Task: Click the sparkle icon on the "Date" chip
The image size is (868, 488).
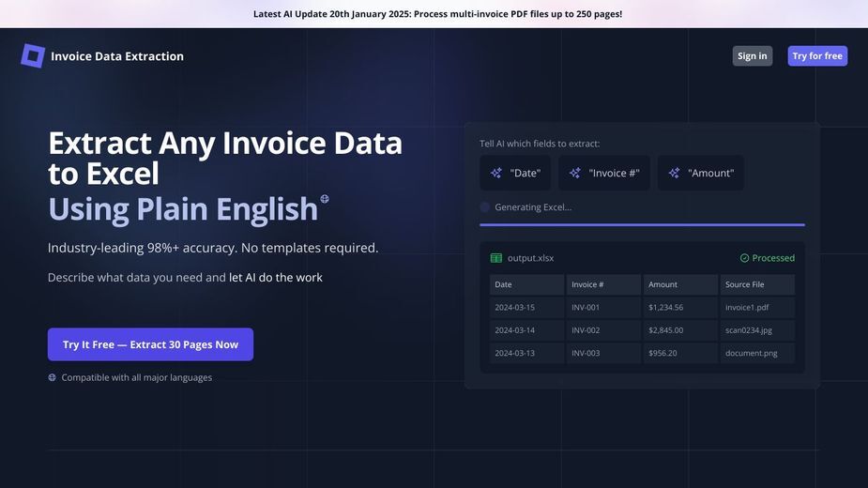Action: tap(496, 173)
